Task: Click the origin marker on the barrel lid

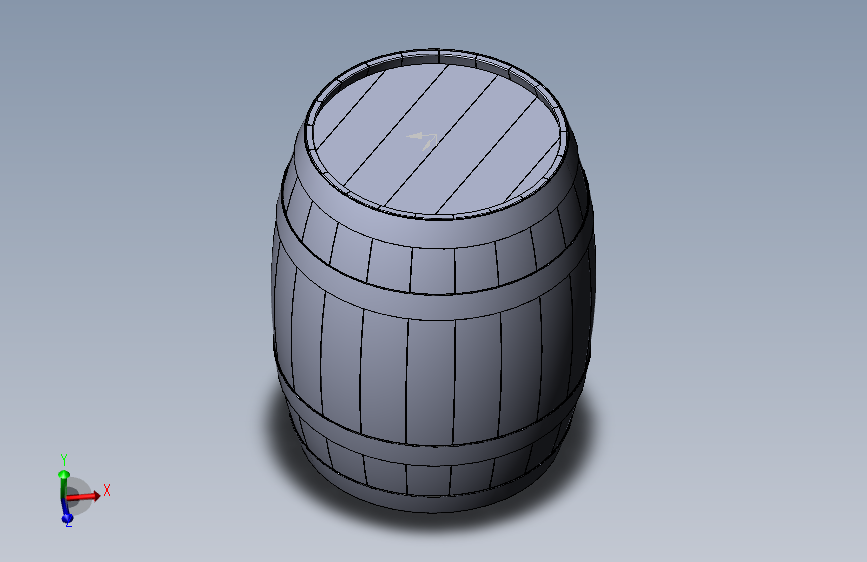Action: pyautogui.click(x=422, y=140)
